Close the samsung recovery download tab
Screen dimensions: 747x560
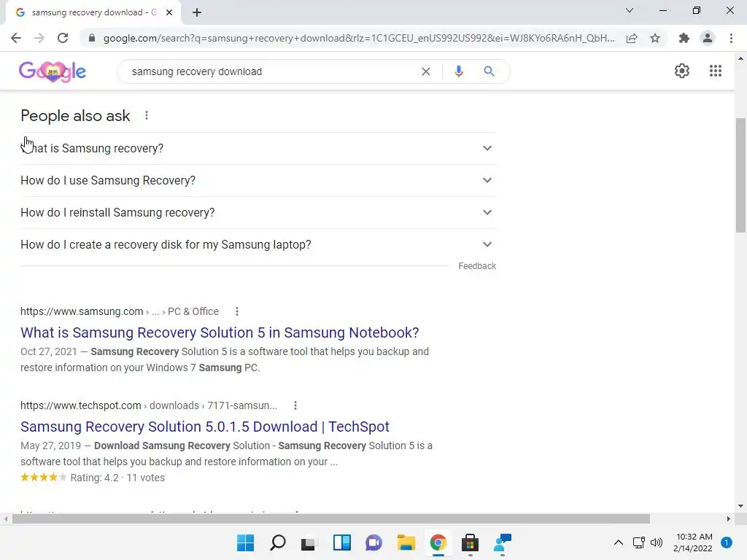(x=169, y=12)
